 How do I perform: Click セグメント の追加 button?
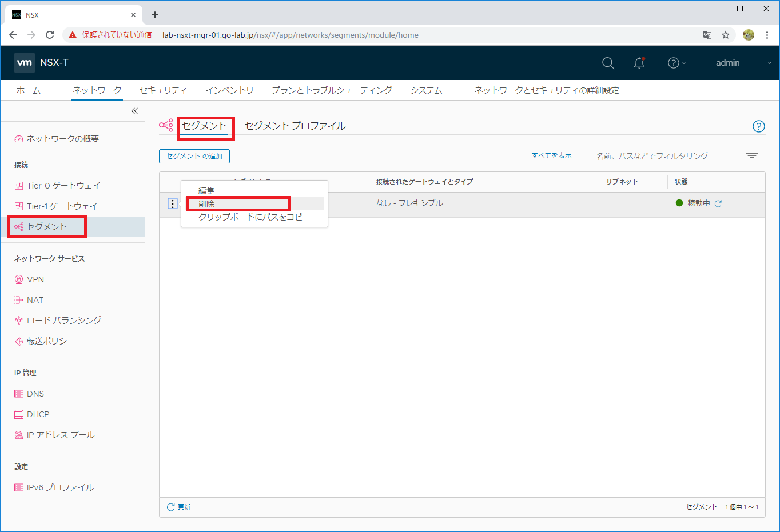point(194,156)
